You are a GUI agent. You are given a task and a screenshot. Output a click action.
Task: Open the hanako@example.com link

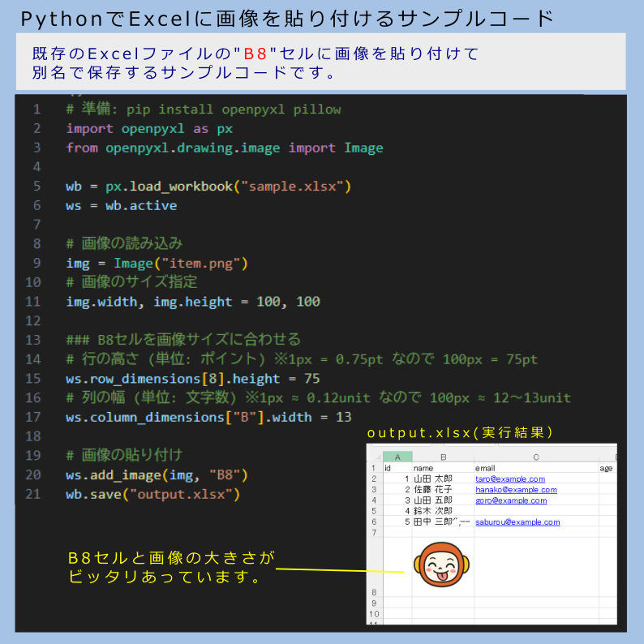point(516,490)
